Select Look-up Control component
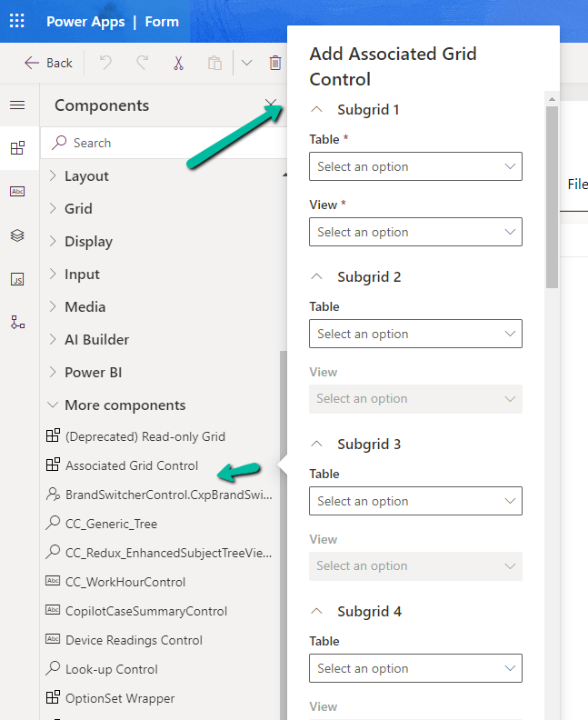This screenshot has height=720, width=588. click(112, 669)
